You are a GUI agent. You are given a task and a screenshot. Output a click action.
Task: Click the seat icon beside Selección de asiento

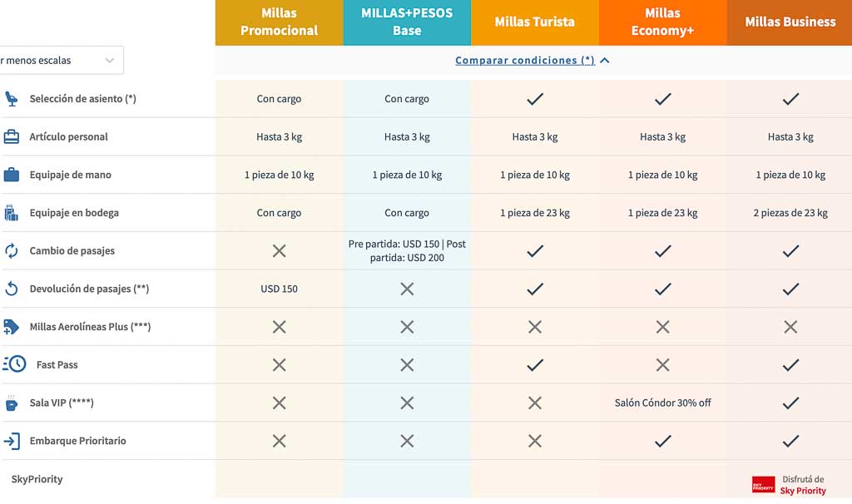[x=12, y=99]
